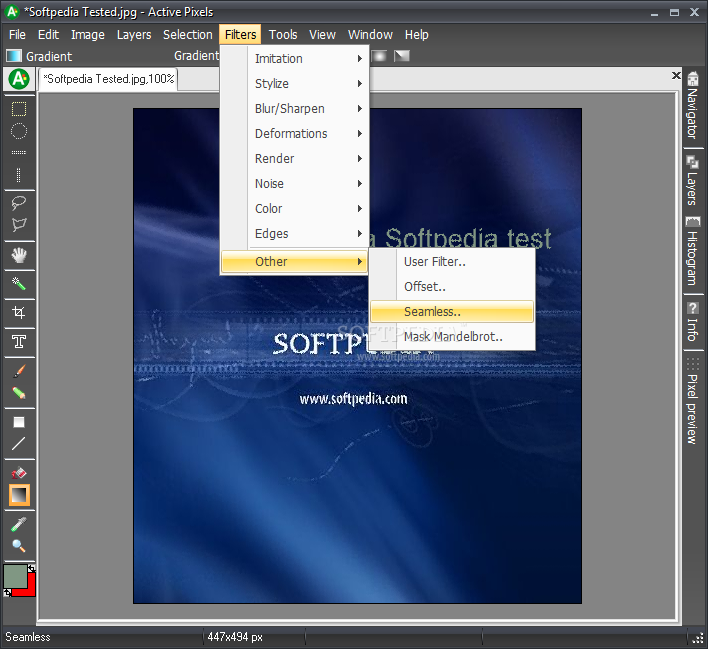This screenshot has height=649, width=708.
Task: Select the Elliptical selection tool
Action: point(19,131)
